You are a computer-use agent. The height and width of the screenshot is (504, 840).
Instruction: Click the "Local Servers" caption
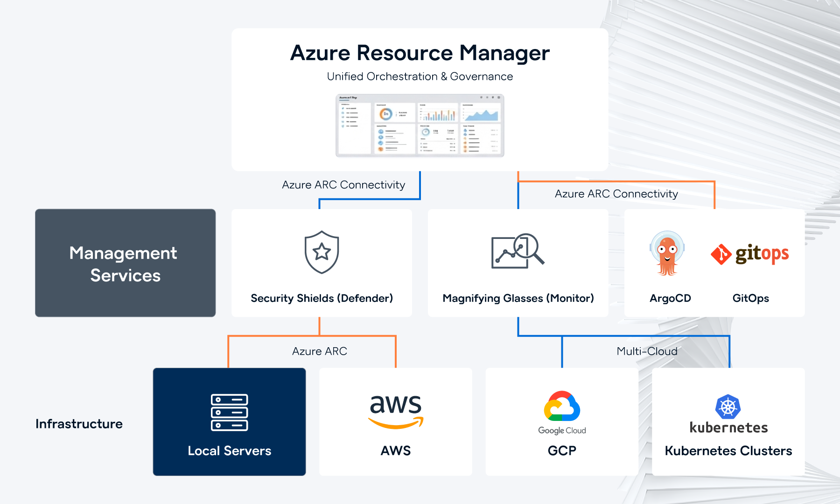tap(230, 451)
